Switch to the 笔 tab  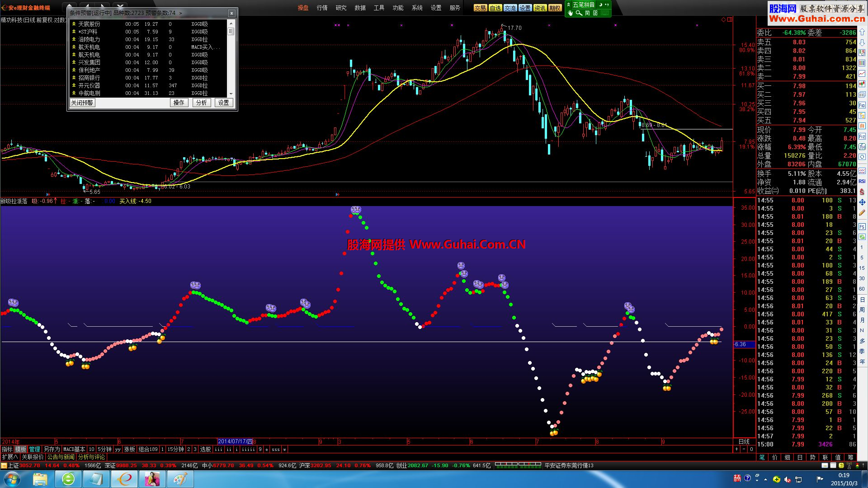(762, 457)
